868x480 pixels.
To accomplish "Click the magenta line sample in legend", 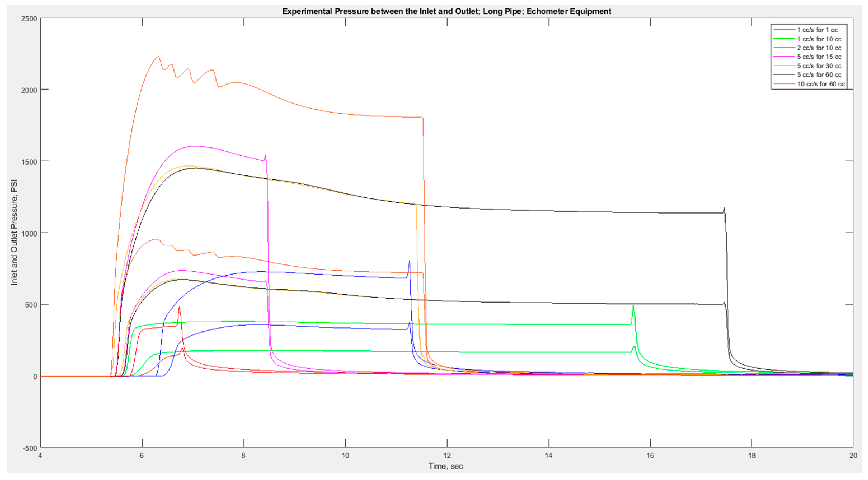I will pyautogui.click(x=784, y=57).
